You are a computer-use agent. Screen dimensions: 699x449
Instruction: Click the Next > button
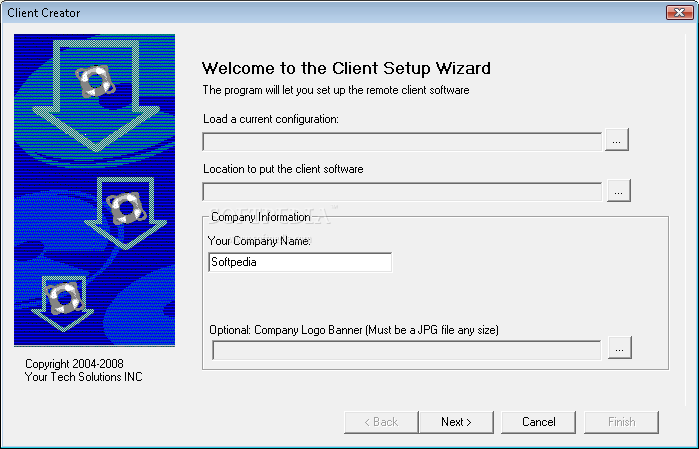pyautogui.click(x=456, y=422)
